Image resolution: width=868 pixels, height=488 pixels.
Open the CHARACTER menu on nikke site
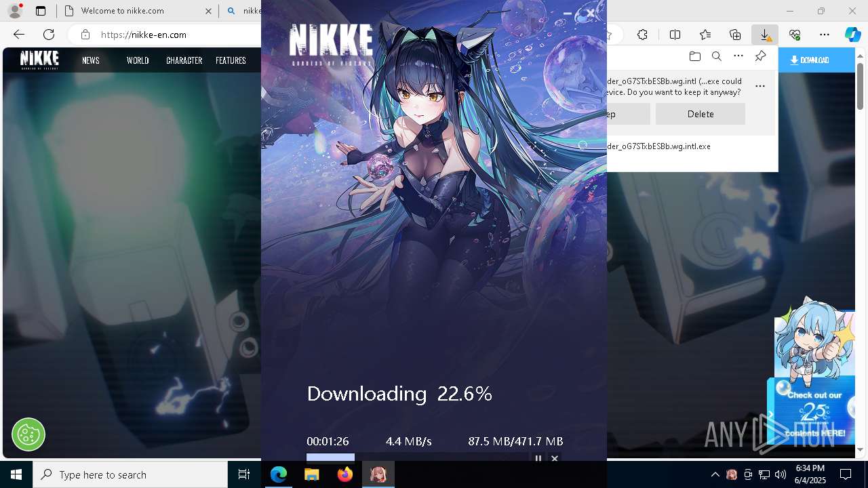pyautogui.click(x=184, y=60)
